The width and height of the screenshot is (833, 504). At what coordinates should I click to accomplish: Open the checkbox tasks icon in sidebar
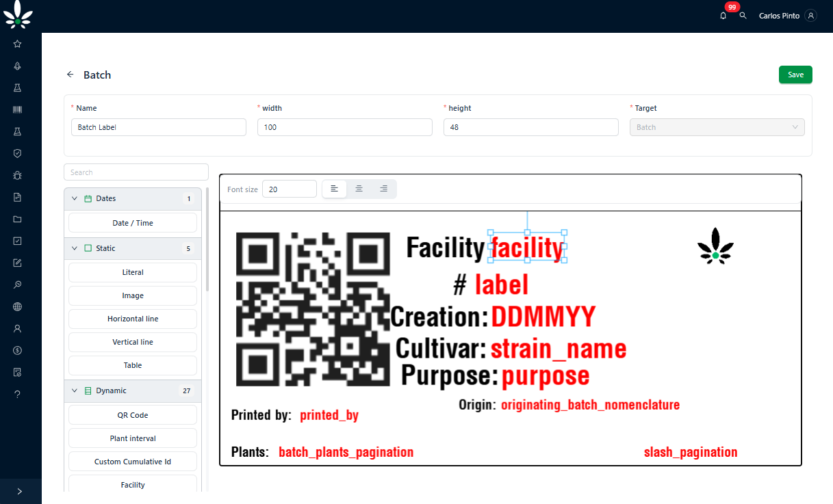pos(17,241)
